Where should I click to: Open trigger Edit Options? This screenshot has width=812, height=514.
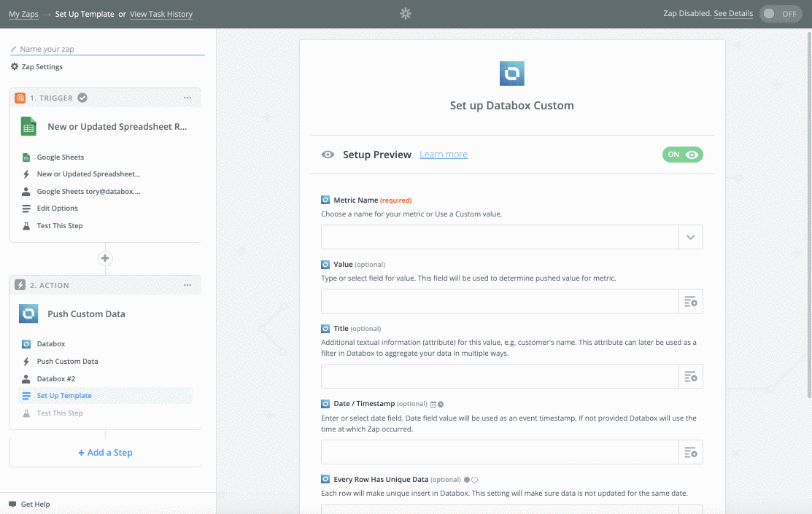point(58,208)
